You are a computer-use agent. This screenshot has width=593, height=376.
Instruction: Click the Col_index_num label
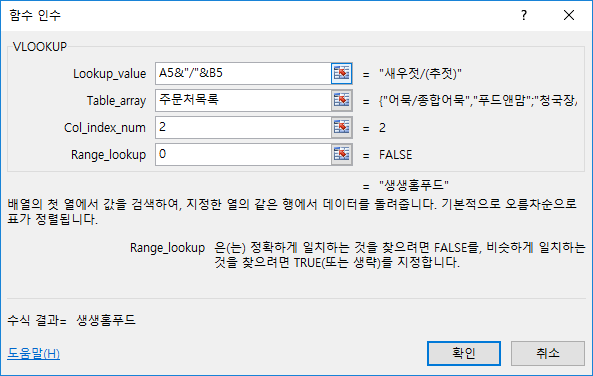[x=105, y=128]
